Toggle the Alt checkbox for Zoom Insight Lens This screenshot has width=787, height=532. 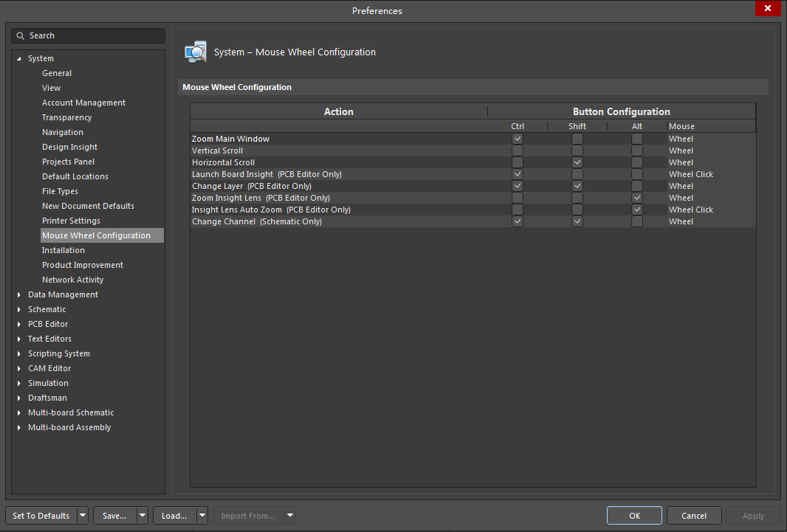(x=636, y=198)
